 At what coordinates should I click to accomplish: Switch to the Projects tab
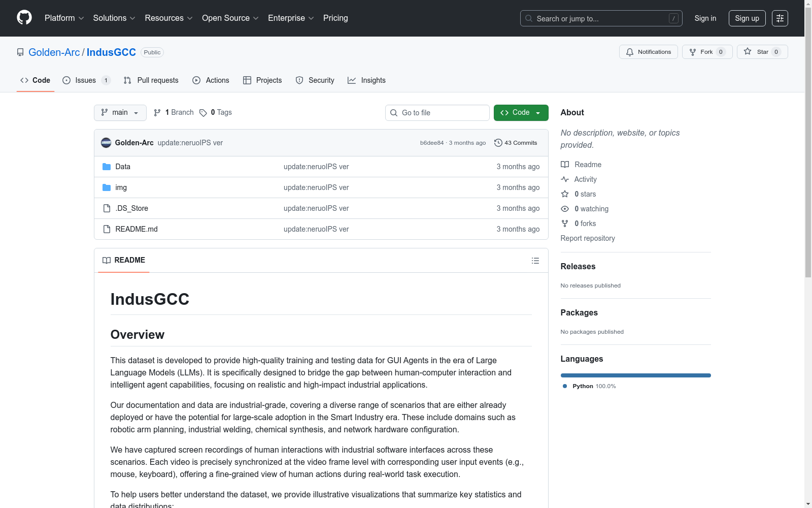point(262,80)
